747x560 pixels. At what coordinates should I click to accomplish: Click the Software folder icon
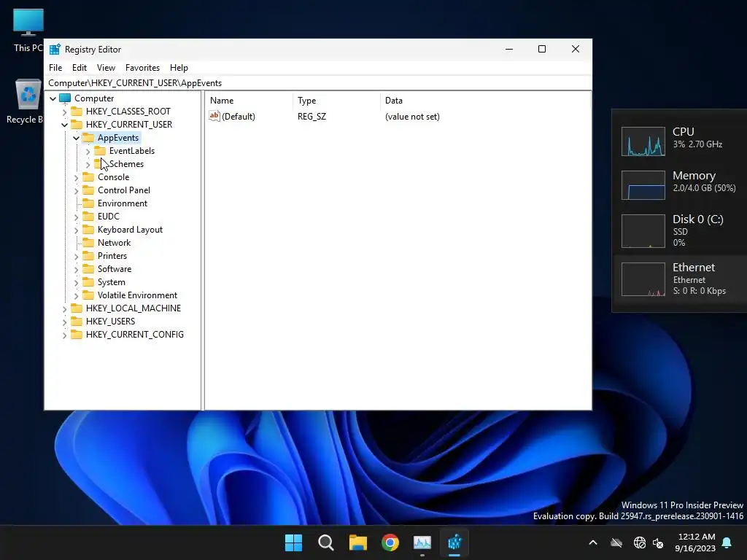pos(88,268)
